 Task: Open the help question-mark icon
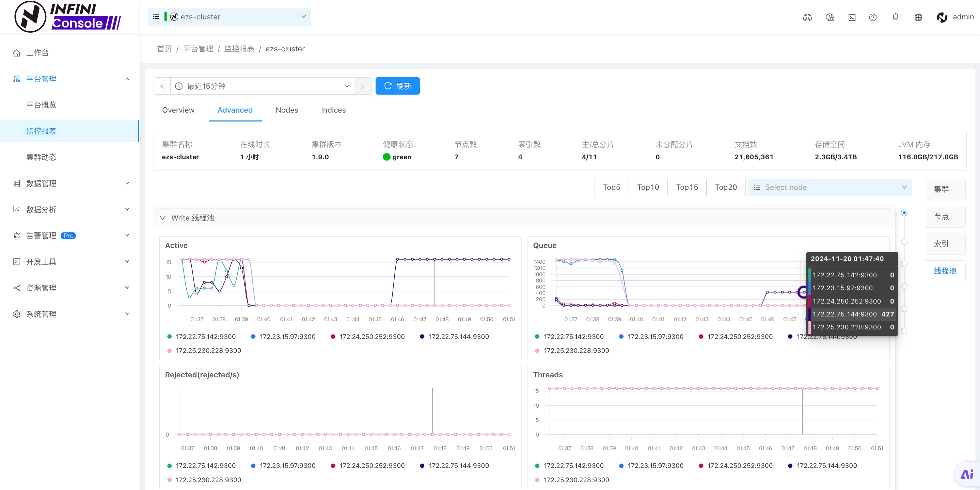[x=873, y=17]
